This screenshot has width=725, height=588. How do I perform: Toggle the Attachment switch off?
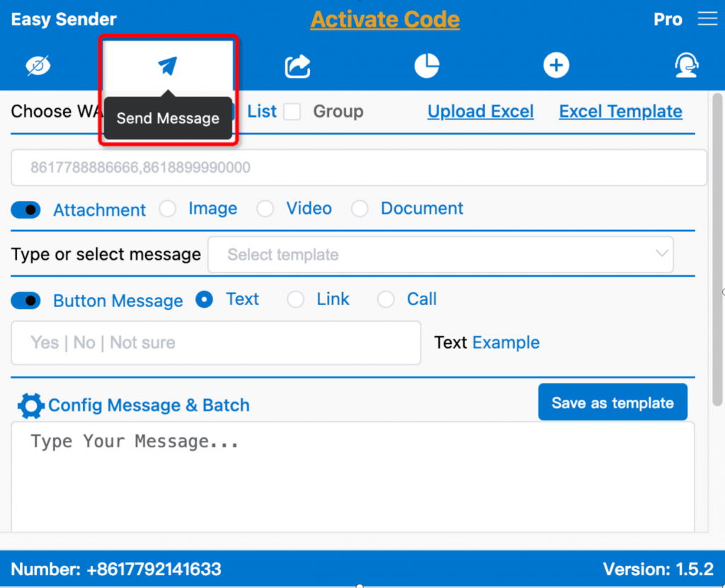(x=25, y=209)
